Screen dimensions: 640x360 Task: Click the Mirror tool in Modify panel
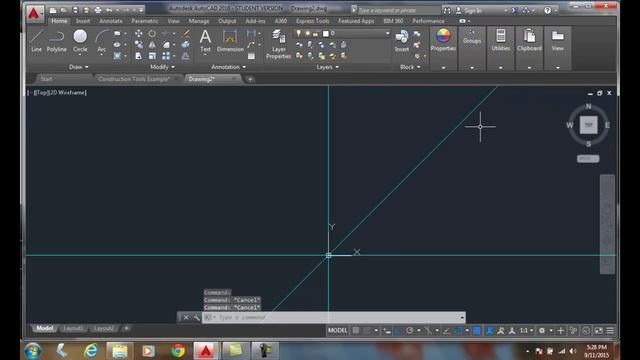[x=152, y=45]
